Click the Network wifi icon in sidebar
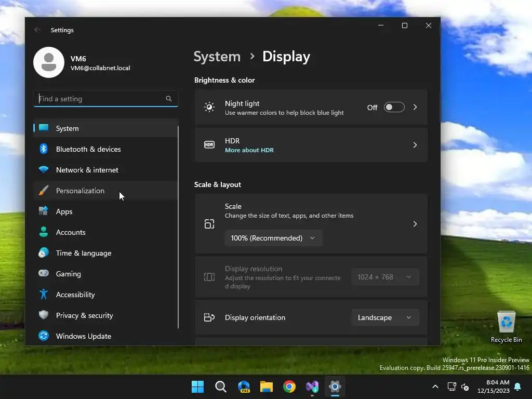This screenshot has height=399, width=532. tap(44, 169)
